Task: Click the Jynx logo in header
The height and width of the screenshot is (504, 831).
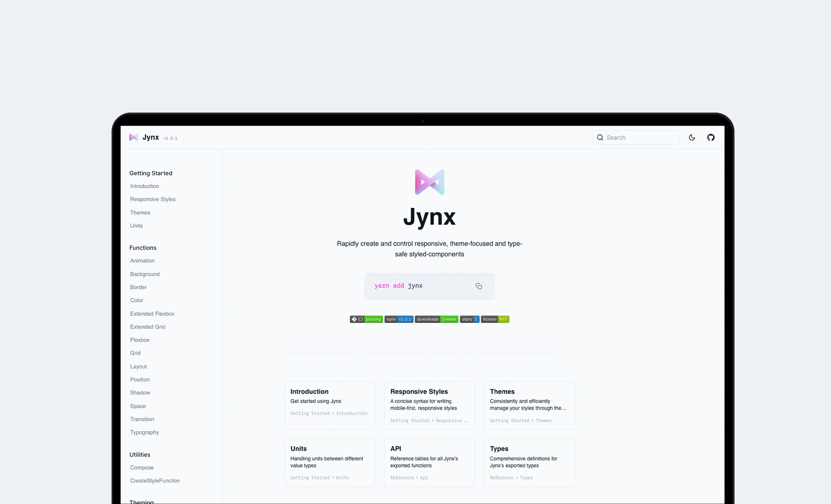Action: (x=134, y=137)
